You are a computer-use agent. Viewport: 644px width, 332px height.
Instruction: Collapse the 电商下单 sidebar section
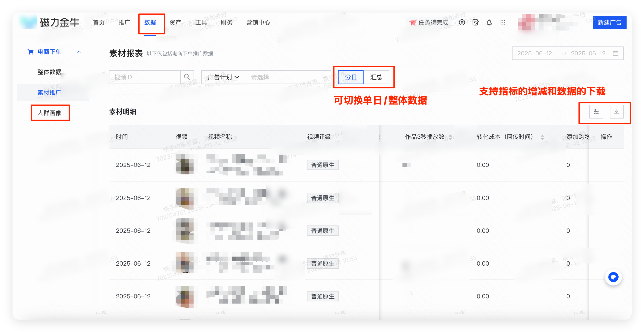point(79,52)
